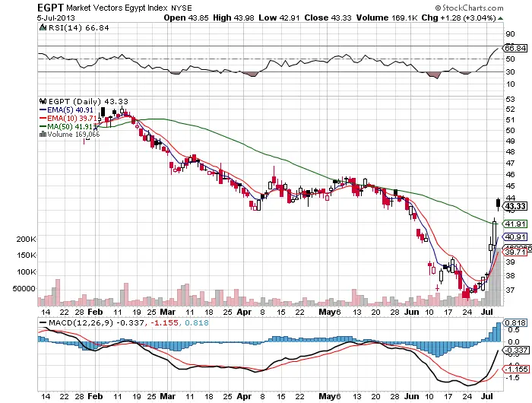Click Jul on the MACD panel date axis
The height and width of the screenshot is (403, 532).
[488, 396]
